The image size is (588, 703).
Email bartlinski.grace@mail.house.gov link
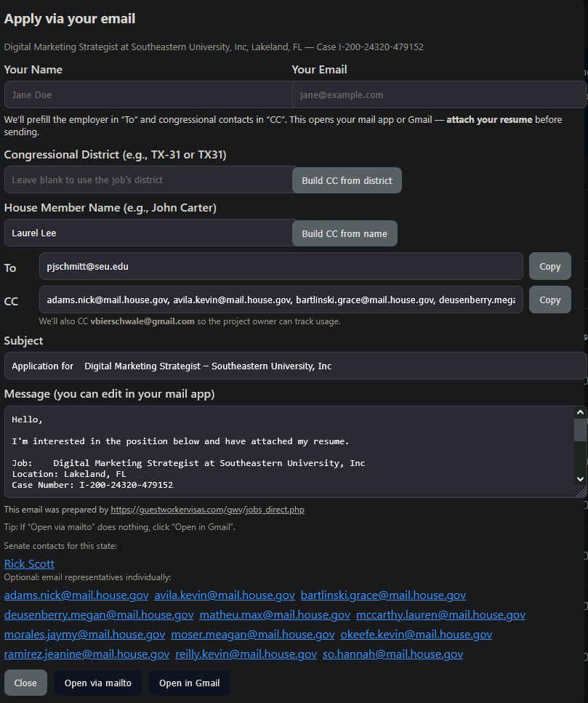coord(383,595)
